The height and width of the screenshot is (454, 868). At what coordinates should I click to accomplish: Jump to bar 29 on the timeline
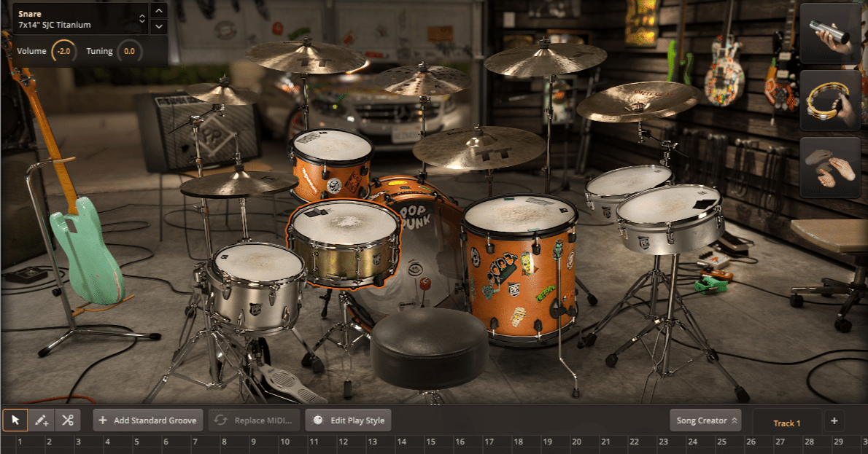click(838, 442)
